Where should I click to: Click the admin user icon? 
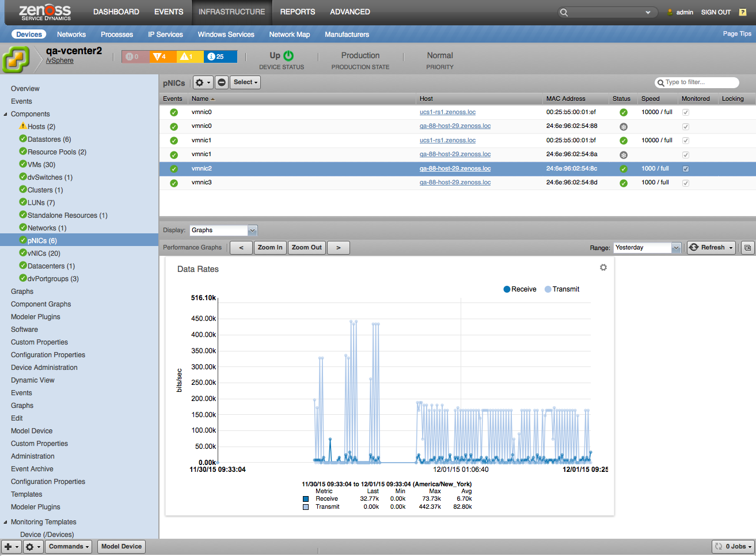pyautogui.click(x=670, y=12)
